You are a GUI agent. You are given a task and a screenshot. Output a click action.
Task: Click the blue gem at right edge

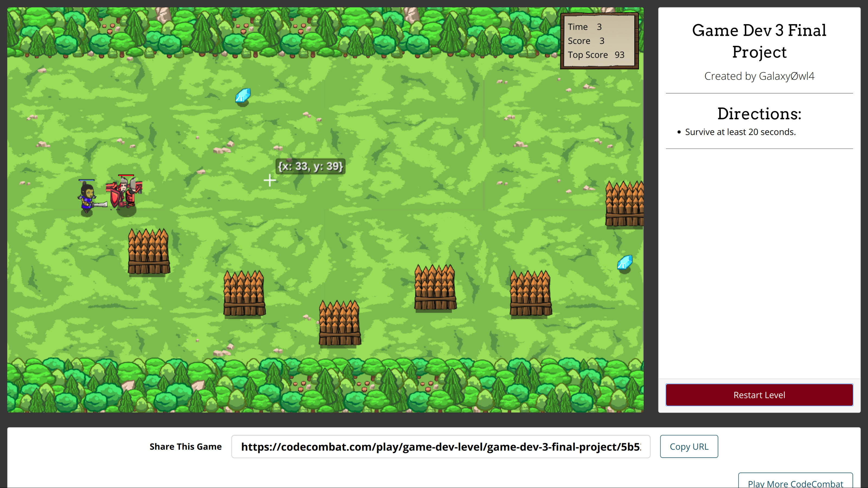coord(624,262)
